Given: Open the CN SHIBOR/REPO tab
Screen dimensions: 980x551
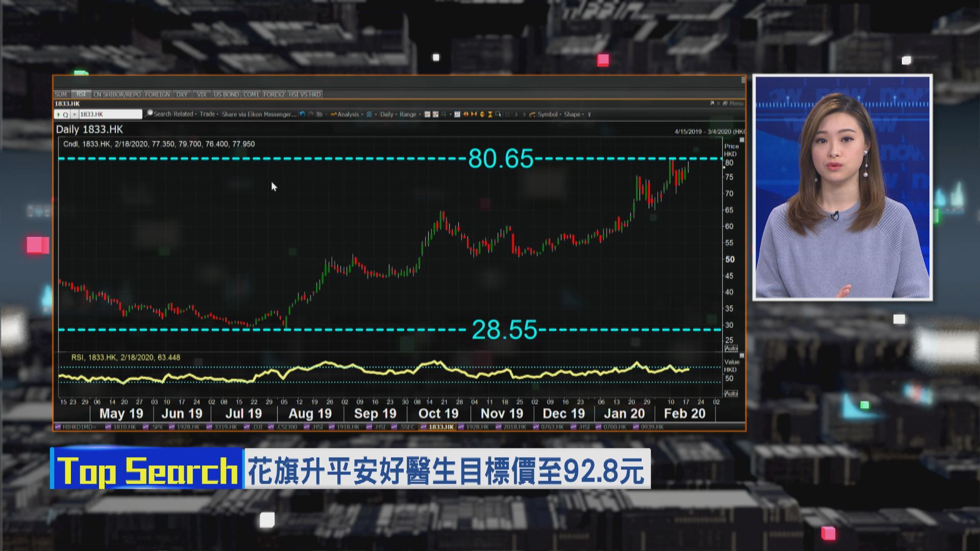Looking at the screenshot, I should 118,94.
